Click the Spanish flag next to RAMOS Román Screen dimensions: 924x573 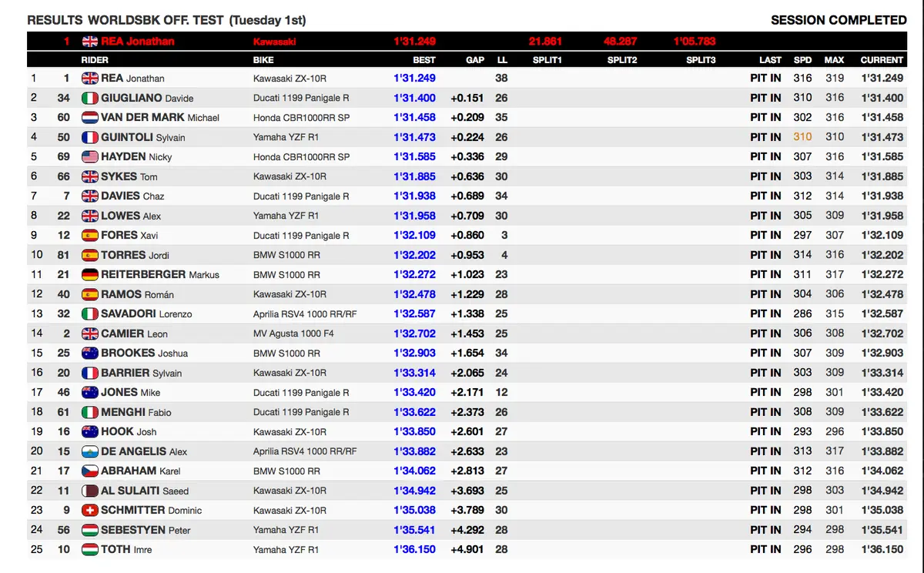[90, 294]
